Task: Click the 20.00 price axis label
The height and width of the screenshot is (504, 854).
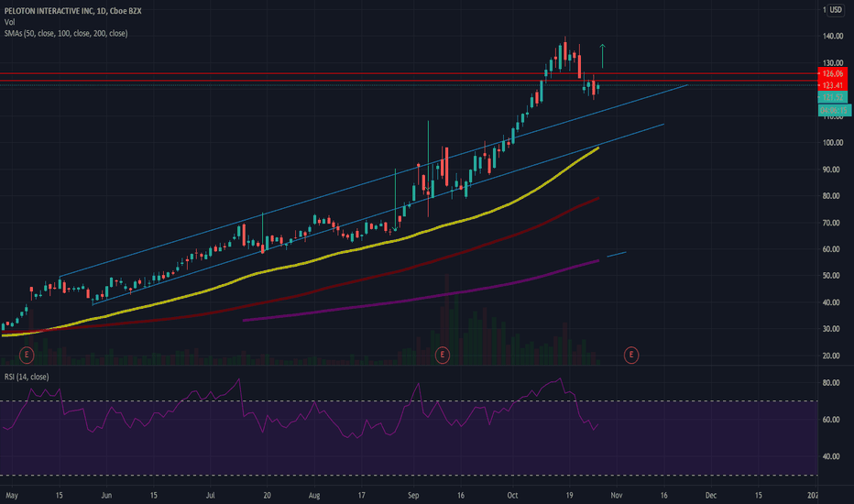Action: tap(831, 356)
